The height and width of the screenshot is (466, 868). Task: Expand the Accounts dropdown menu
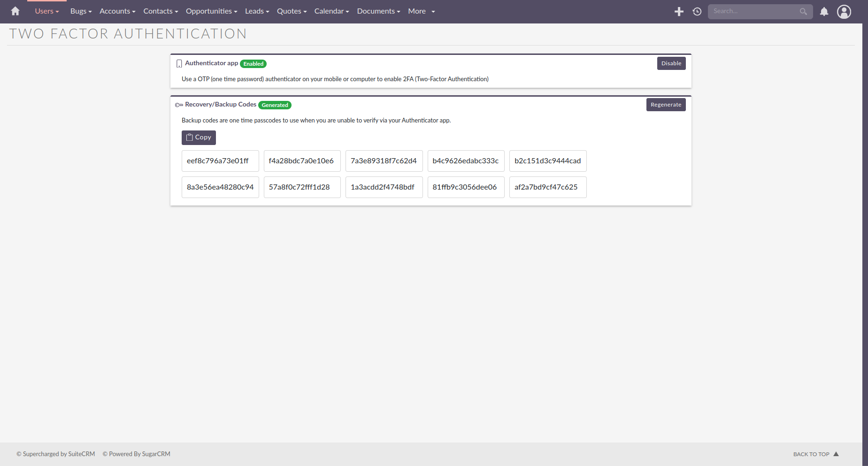click(117, 11)
